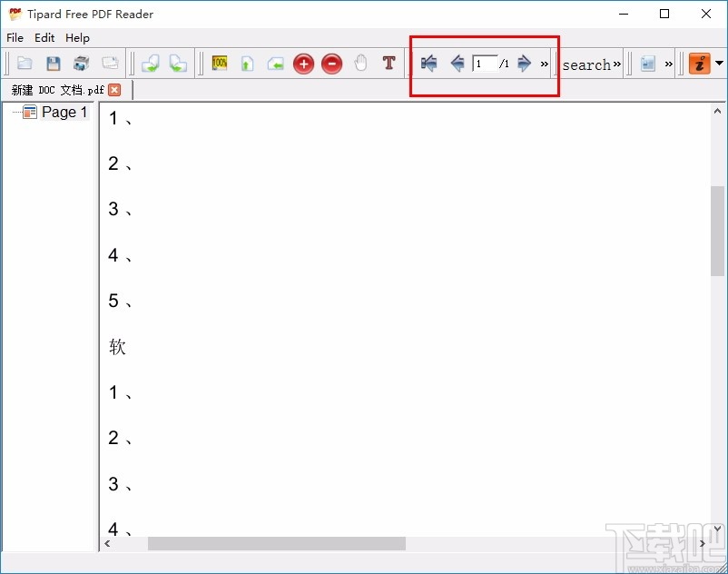
Task: Click the horizontal scrollbar thumb
Action: [x=277, y=543]
